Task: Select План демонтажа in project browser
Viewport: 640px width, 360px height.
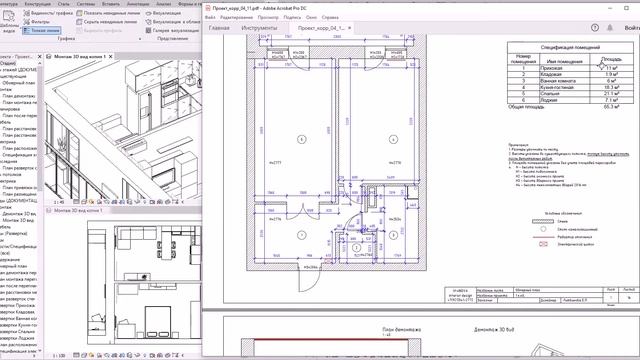Action: tap(19, 96)
